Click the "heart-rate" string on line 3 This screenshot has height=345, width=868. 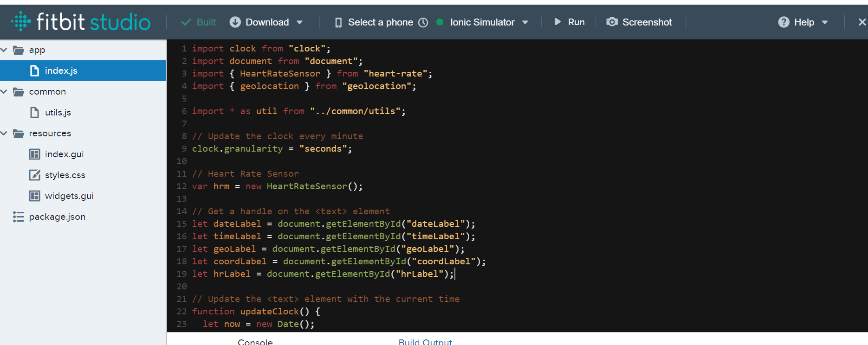395,74
